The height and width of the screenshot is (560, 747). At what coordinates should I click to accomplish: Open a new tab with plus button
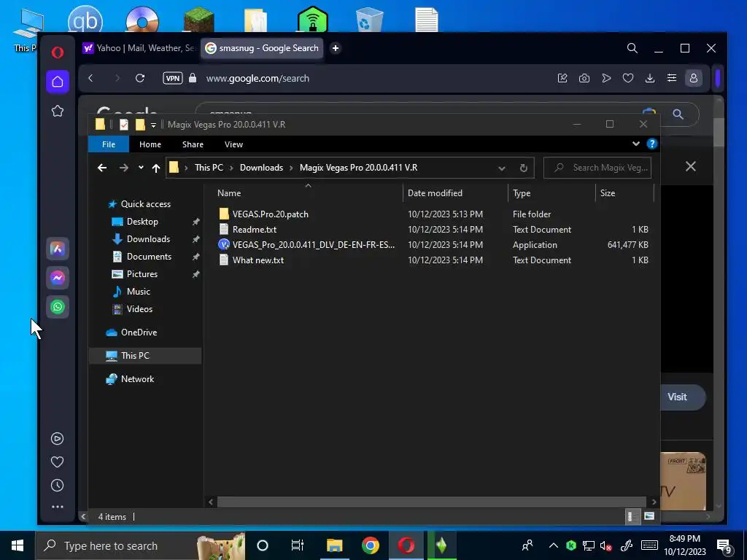(x=336, y=48)
